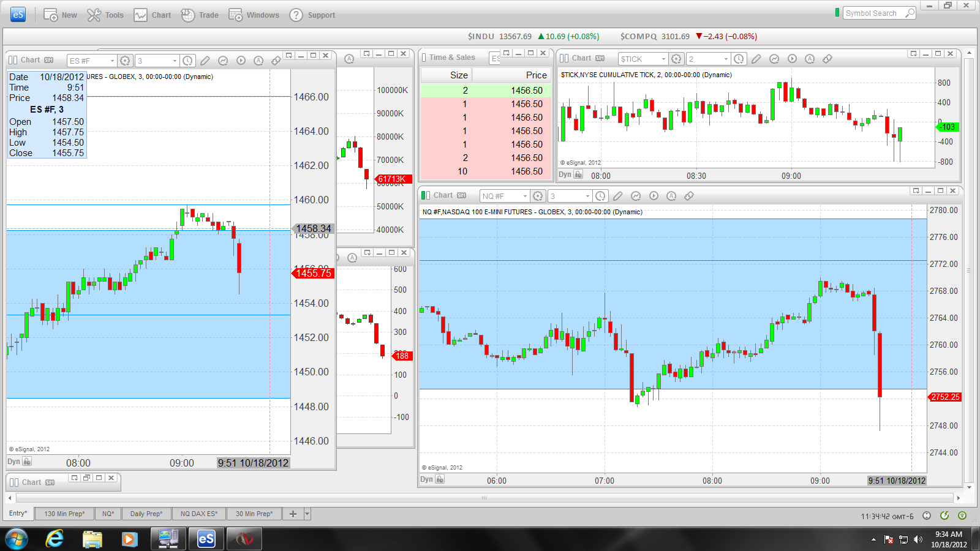Click left arrow of horizontal scrollbar

click(10, 498)
